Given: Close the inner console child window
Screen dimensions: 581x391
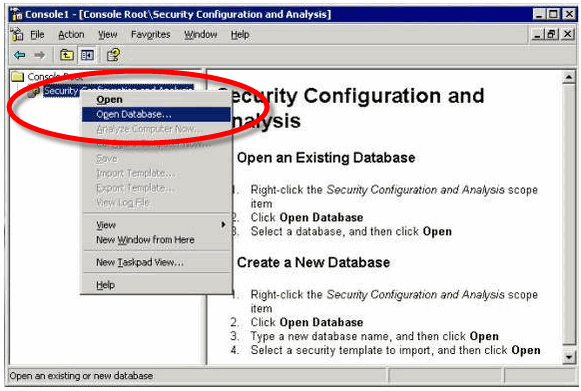Looking at the screenshot, I should click(567, 34).
